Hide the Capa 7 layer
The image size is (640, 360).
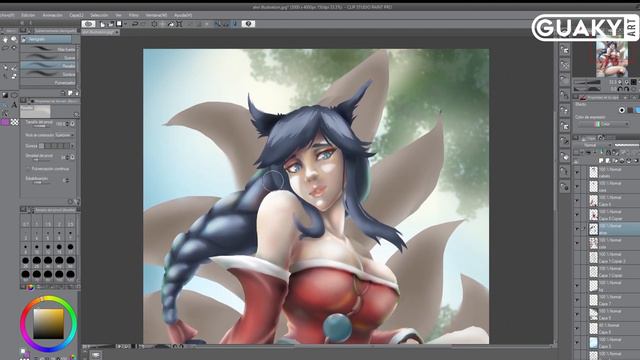point(577,300)
